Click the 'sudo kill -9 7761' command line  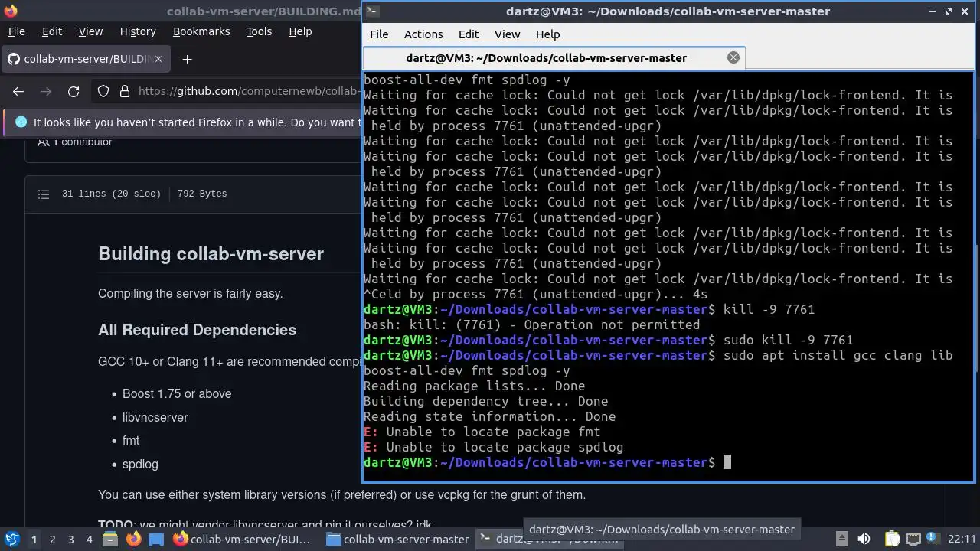point(788,340)
